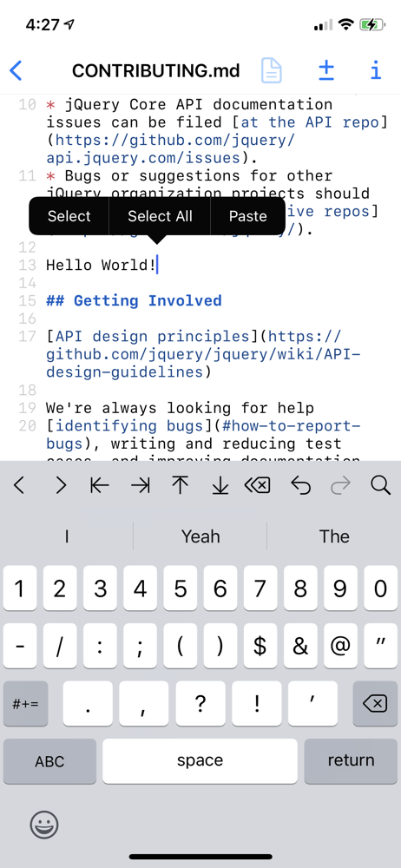Insert the 'Yeah' autocomplete suggestion

[x=200, y=536]
